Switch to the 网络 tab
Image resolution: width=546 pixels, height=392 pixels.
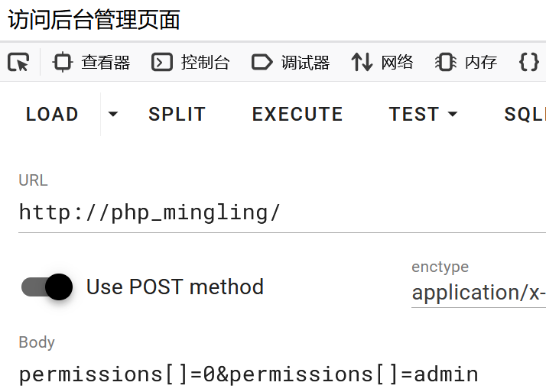coord(397,63)
